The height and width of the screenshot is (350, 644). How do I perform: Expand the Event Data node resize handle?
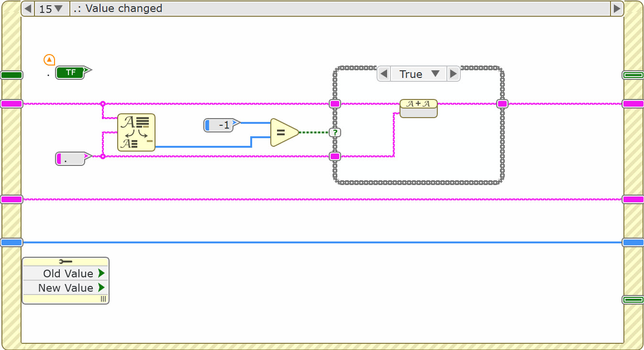click(103, 299)
